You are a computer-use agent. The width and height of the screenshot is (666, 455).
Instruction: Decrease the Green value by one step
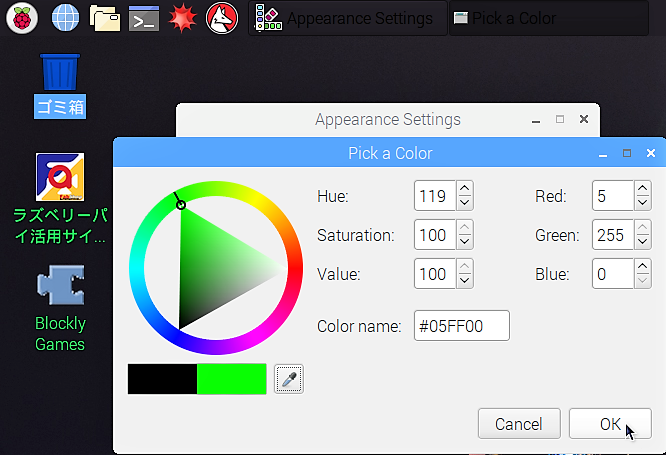click(x=643, y=242)
